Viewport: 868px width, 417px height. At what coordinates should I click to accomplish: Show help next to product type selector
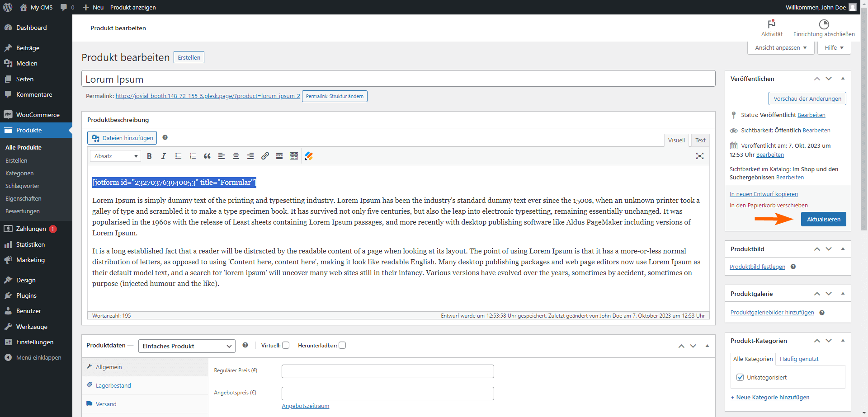(x=245, y=345)
